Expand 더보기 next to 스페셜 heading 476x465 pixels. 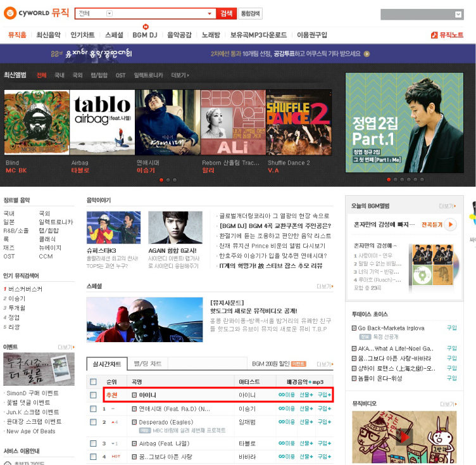(x=325, y=286)
